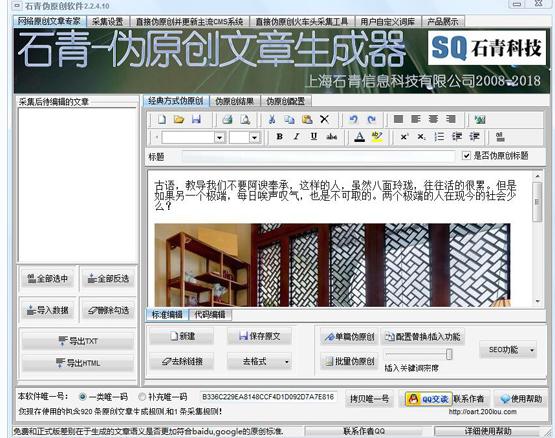Pick font color tool

point(360,137)
